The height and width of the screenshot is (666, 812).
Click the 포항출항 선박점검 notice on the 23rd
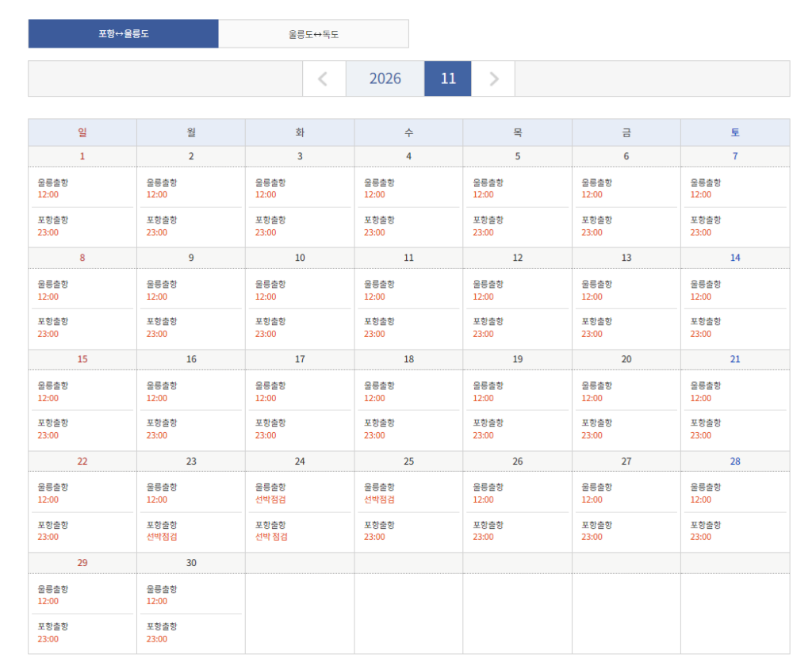click(x=162, y=537)
